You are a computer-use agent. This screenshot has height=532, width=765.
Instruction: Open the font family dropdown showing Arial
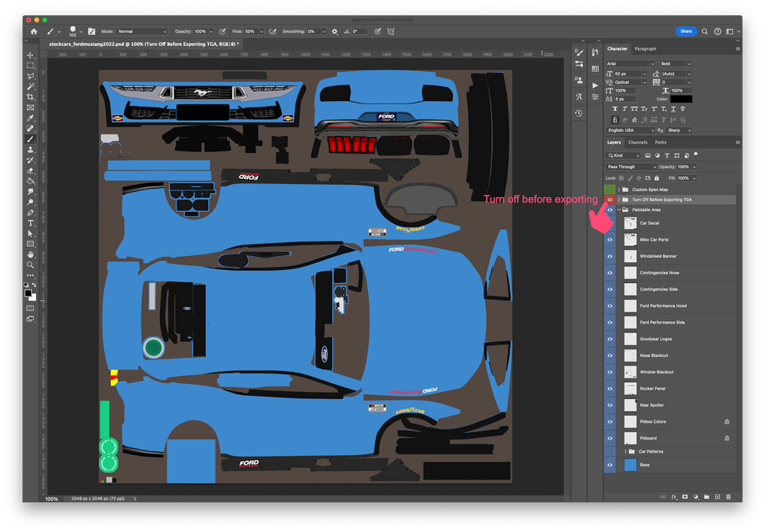[630, 63]
